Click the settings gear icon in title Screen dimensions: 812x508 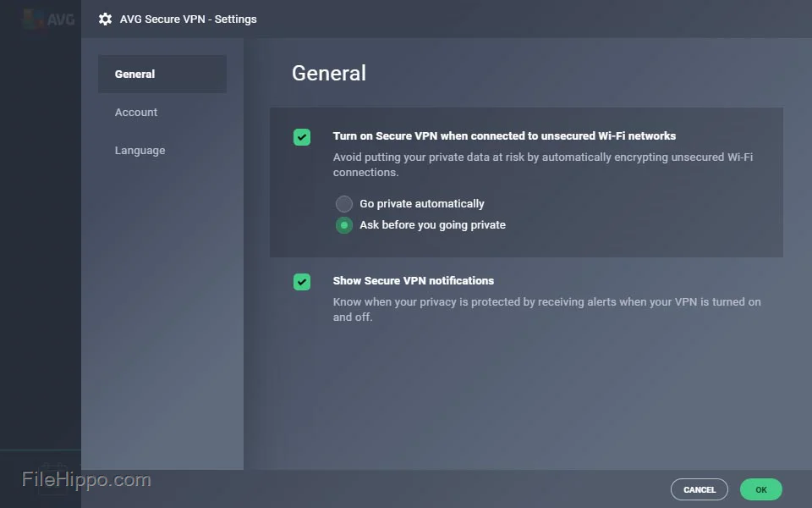(105, 19)
